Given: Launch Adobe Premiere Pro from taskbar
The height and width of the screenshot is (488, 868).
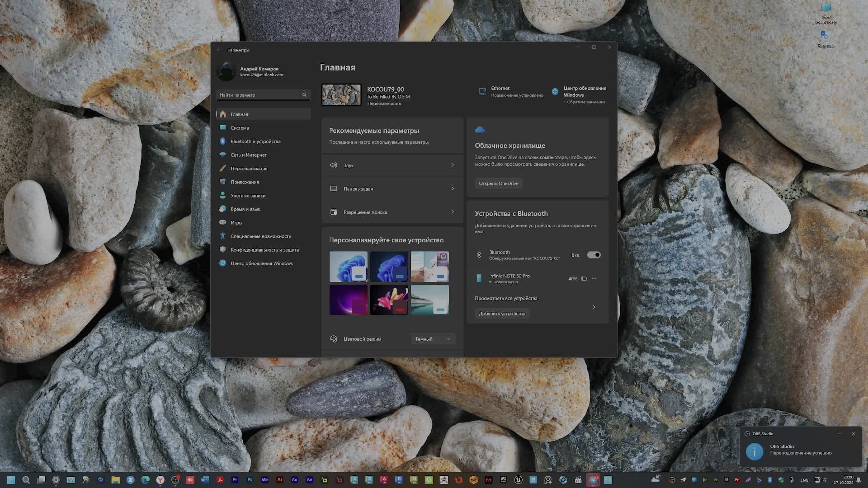Looking at the screenshot, I should click(235, 480).
